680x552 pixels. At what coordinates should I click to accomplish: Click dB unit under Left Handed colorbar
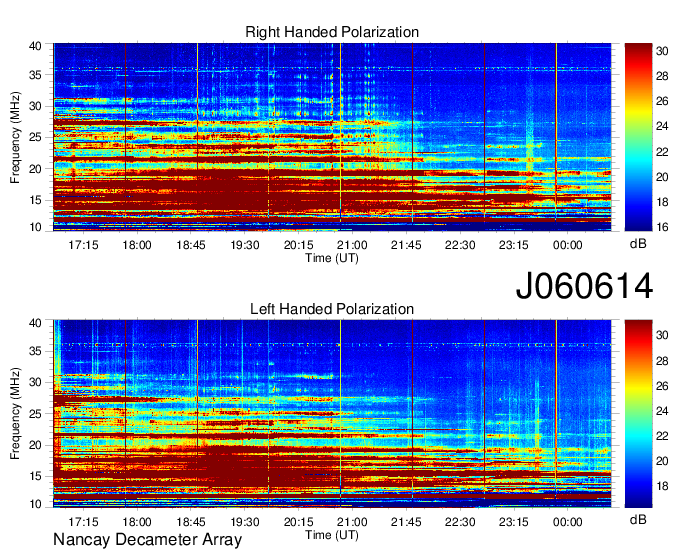[638, 519]
